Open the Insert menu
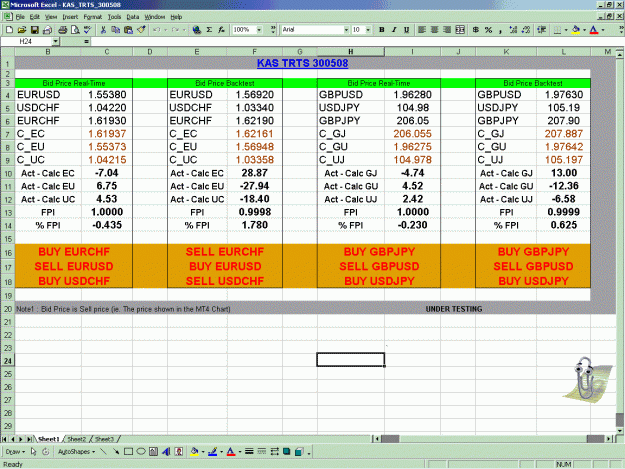 (70, 17)
